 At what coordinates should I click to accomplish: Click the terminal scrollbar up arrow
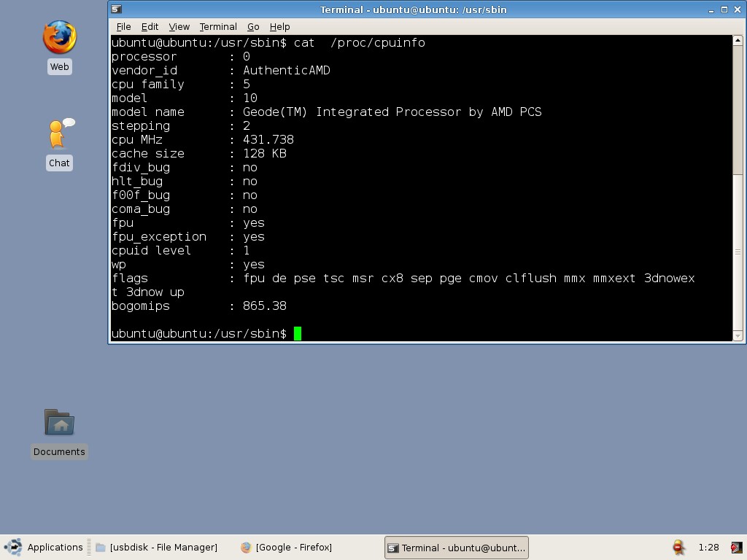click(738, 41)
